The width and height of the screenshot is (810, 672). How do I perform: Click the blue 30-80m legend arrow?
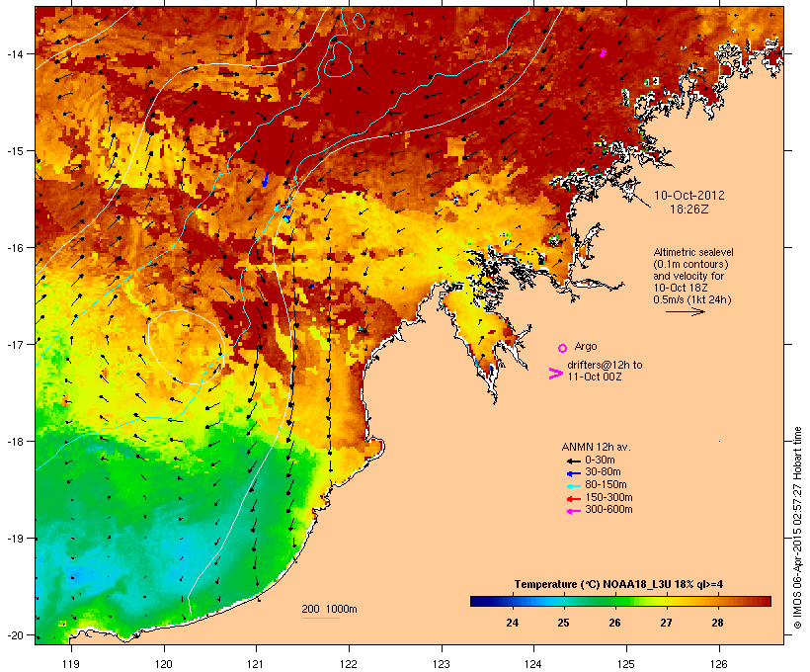coord(573,473)
